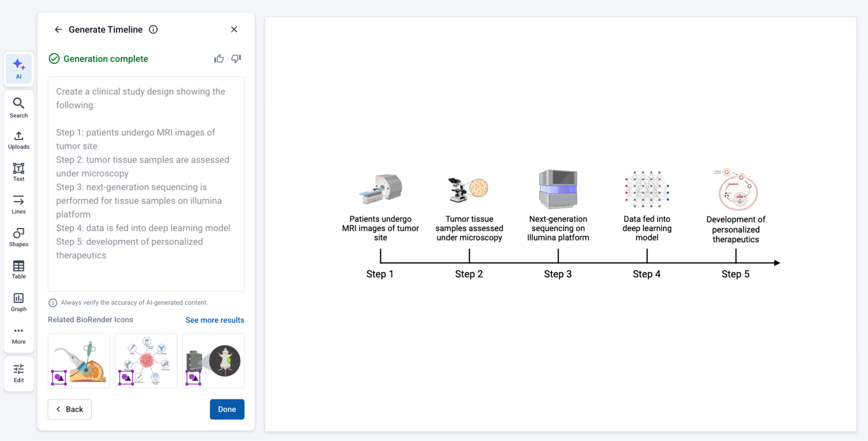Click the 'Related BioRender Icons' heading

click(x=90, y=320)
